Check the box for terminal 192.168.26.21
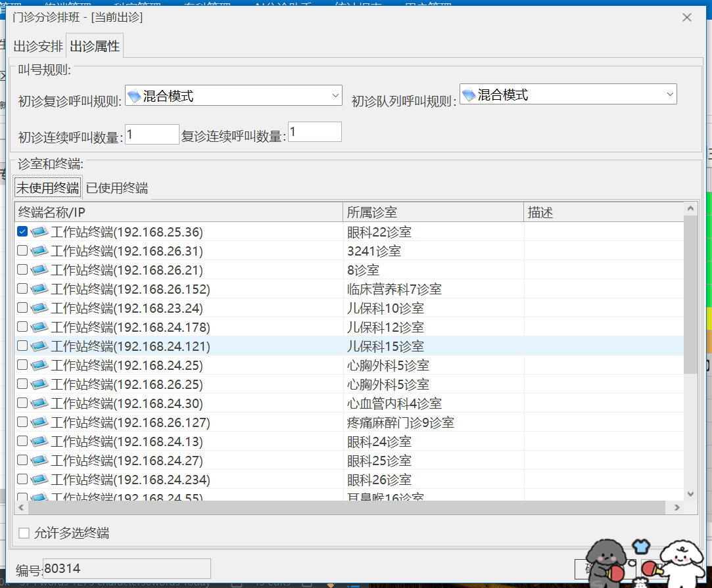The width and height of the screenshot is (712, 588). click(x=22, y=270)
